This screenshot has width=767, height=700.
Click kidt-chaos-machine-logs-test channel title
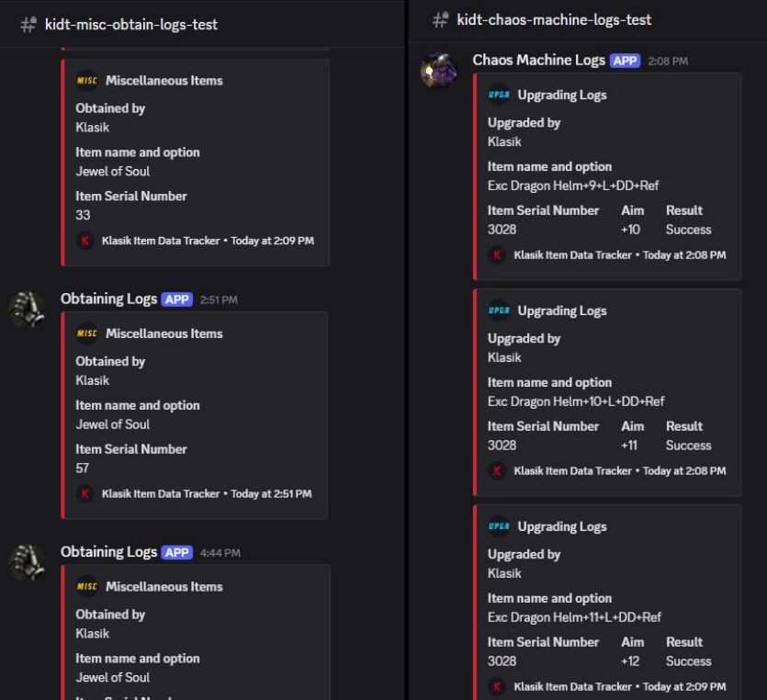(554, 19)
